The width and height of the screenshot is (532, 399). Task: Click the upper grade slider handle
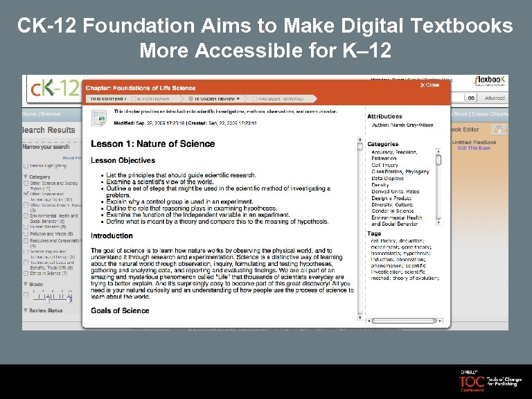[69, 299]
